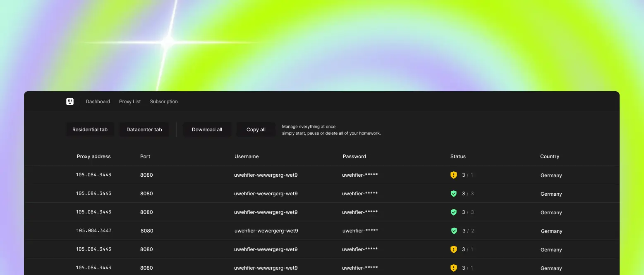The height and width of the screenshot is (275, 644).
Task: Click the Download all button
Action: (207, 129)
